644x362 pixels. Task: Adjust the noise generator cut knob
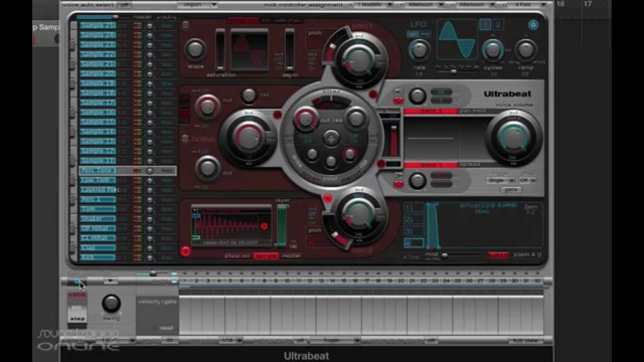tap(207, 107)
